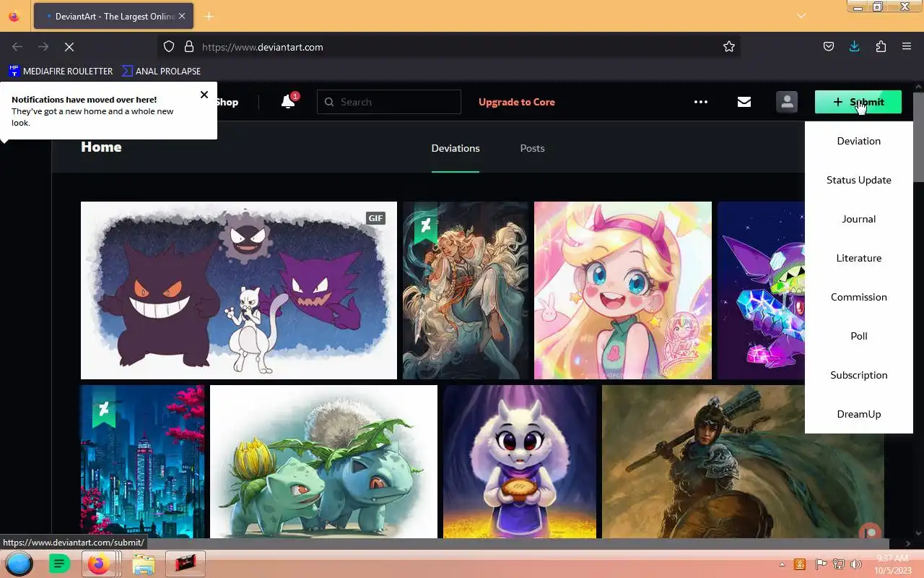Open the Bulbasaur pair artwork
This screenshot has width=924, height=578.
pos(323,462)
